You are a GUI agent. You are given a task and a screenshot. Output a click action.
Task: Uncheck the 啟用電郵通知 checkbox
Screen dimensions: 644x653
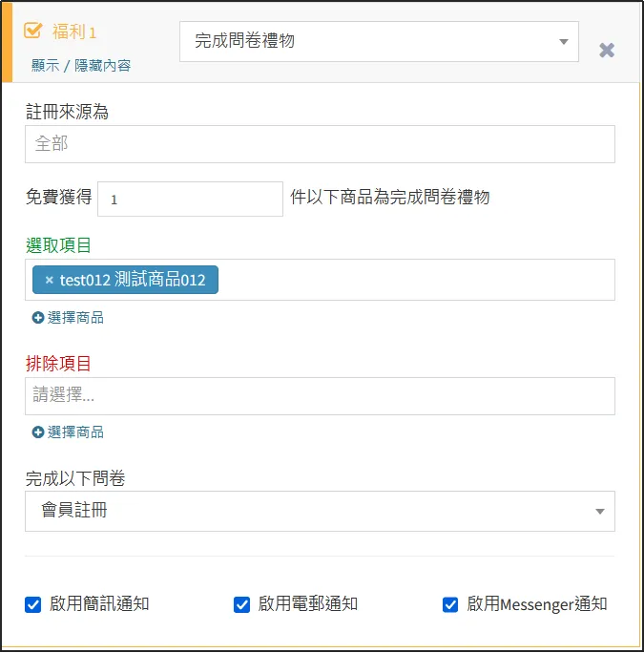tap(242, 604)
